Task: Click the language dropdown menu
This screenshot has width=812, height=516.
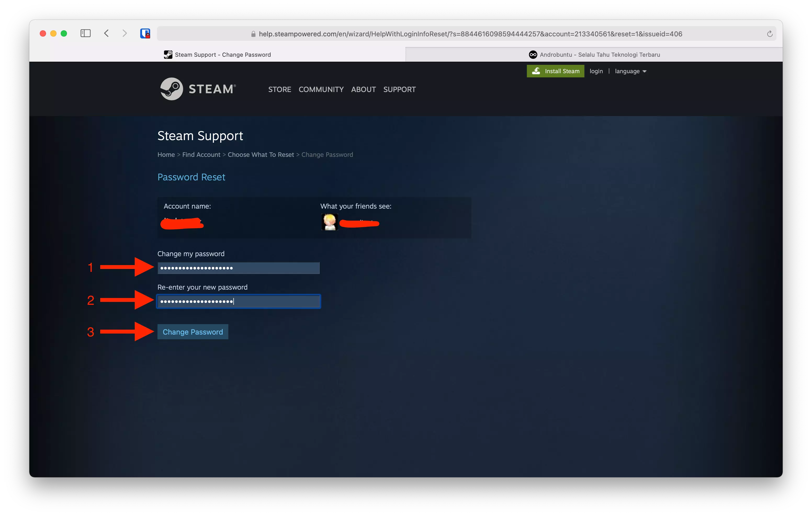Action: point(629,71)
